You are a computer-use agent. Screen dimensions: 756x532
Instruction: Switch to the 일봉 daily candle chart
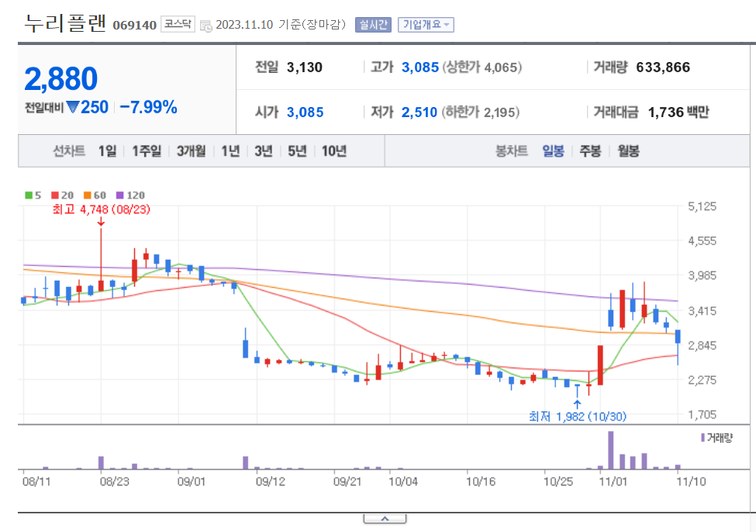pos(553,151)
